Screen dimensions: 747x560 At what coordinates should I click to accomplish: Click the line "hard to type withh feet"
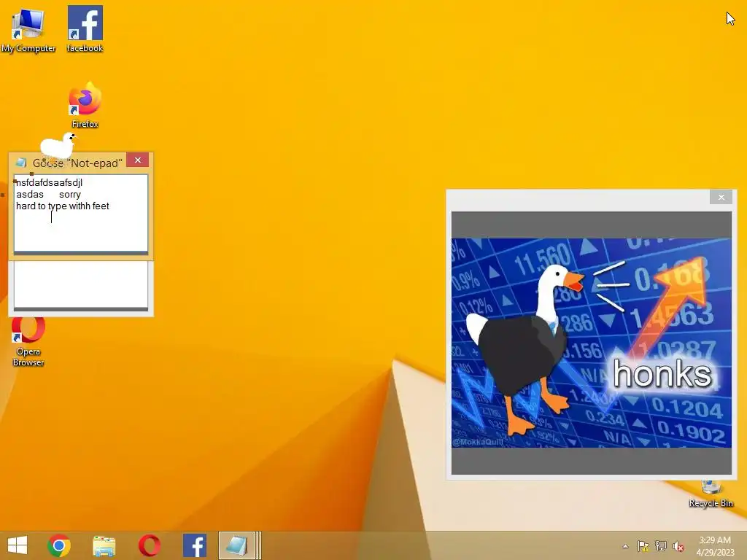(x=63, y=206)
